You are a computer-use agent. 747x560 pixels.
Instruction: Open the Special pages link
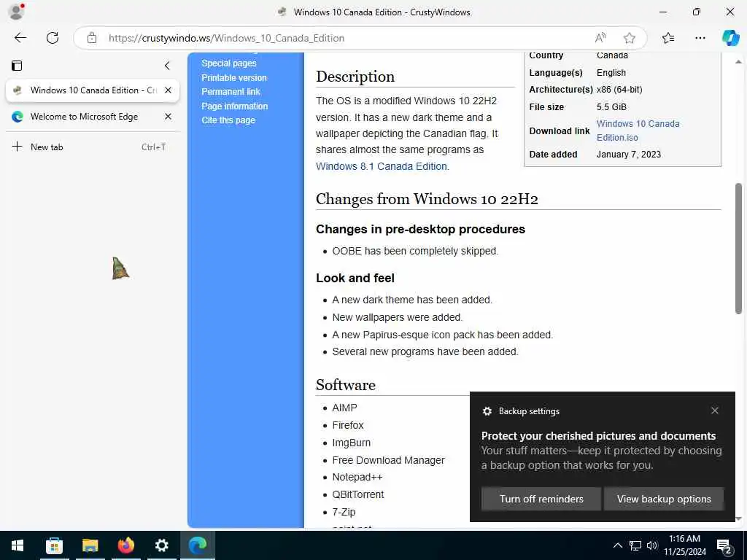pos(228,63)
